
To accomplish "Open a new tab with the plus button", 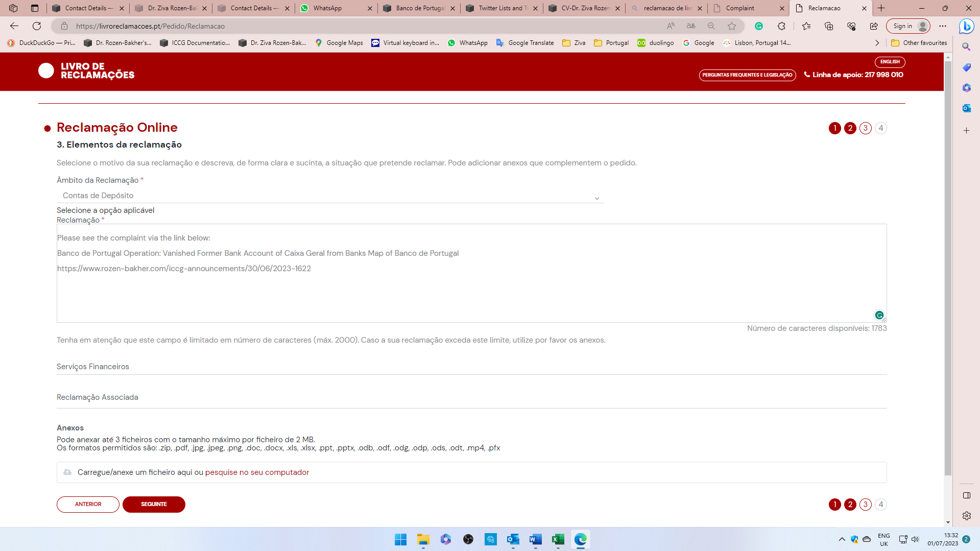I will [x=881, y=8].
